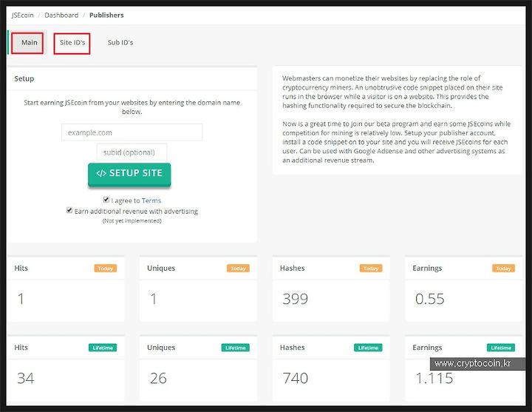The height and width of the screenshot is (412, 532).
Task: Click the Now is a great time paragraph
Action: pyautogui.click(x=396, y=142)
